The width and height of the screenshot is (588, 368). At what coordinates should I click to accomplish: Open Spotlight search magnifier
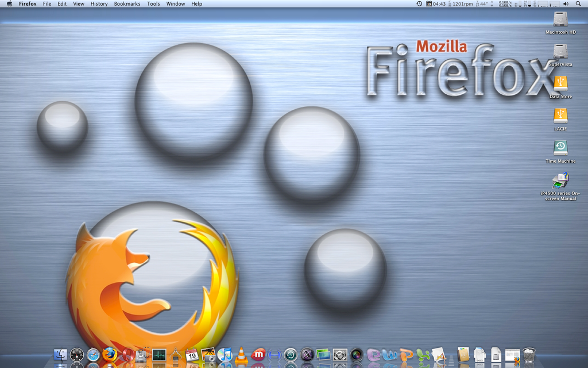(578, 4)
